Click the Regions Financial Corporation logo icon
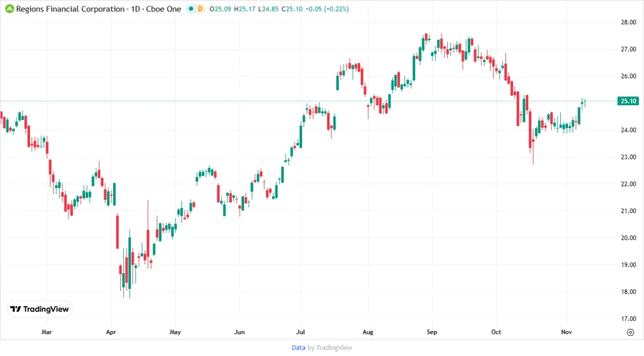 coord(9,9)
